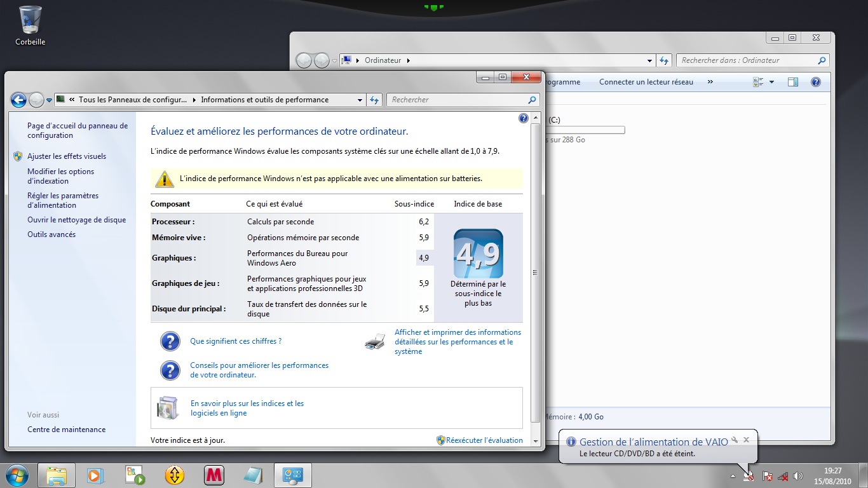Click the printer icon beside detailed performance info
This screenshot has height=488, width=868.
(375, 342)
